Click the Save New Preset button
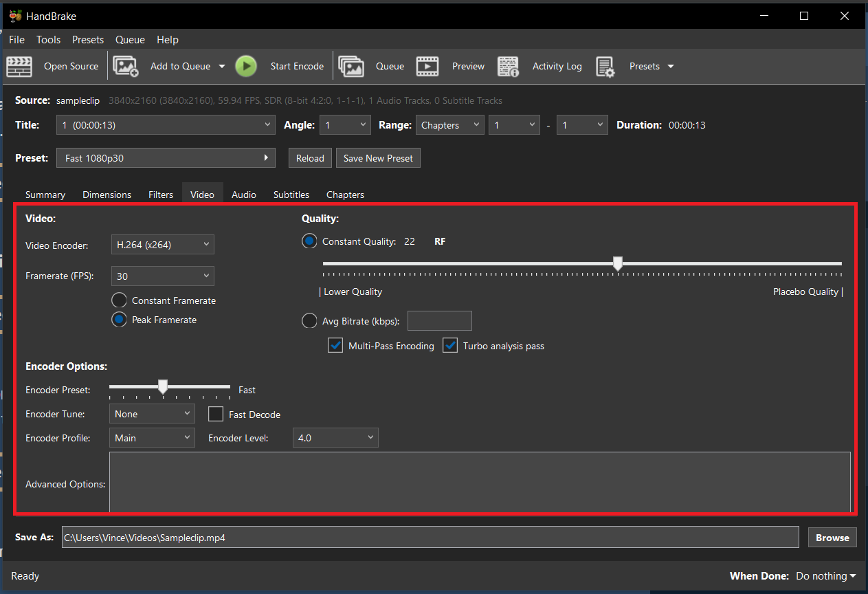Image resolution: width=868 pixels, height=594 pixels. [x=377, y=157]
